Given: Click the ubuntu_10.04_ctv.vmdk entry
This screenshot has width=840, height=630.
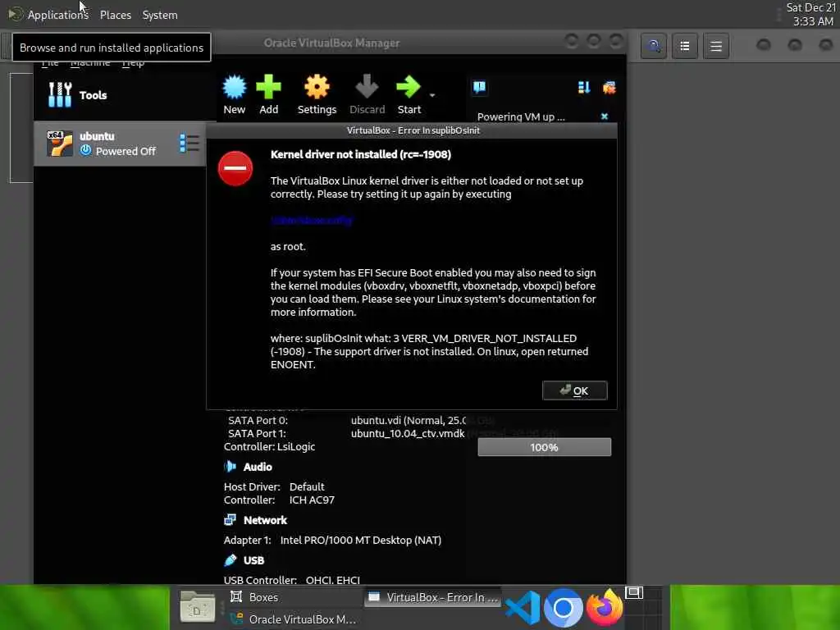Looking at the screenshot, I should (x=408, y=433).
